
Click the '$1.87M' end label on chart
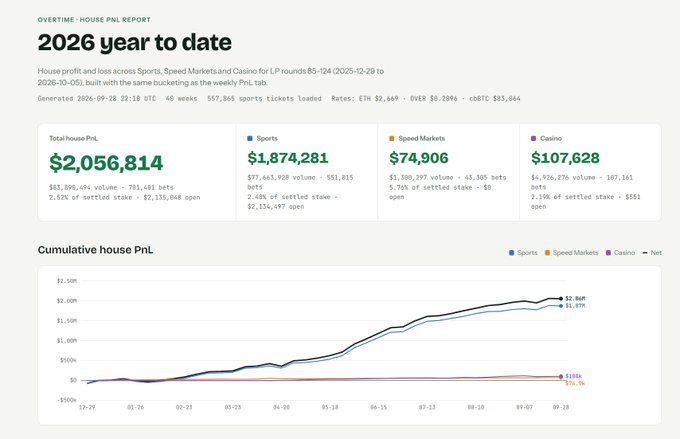575,306
